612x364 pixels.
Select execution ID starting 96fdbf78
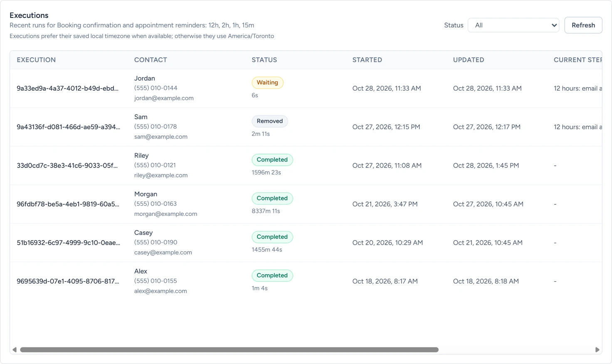[68, 204]
